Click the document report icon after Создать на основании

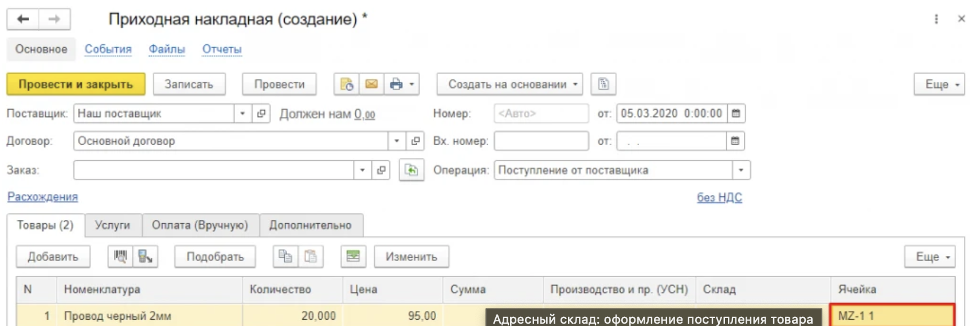[603, 84]
